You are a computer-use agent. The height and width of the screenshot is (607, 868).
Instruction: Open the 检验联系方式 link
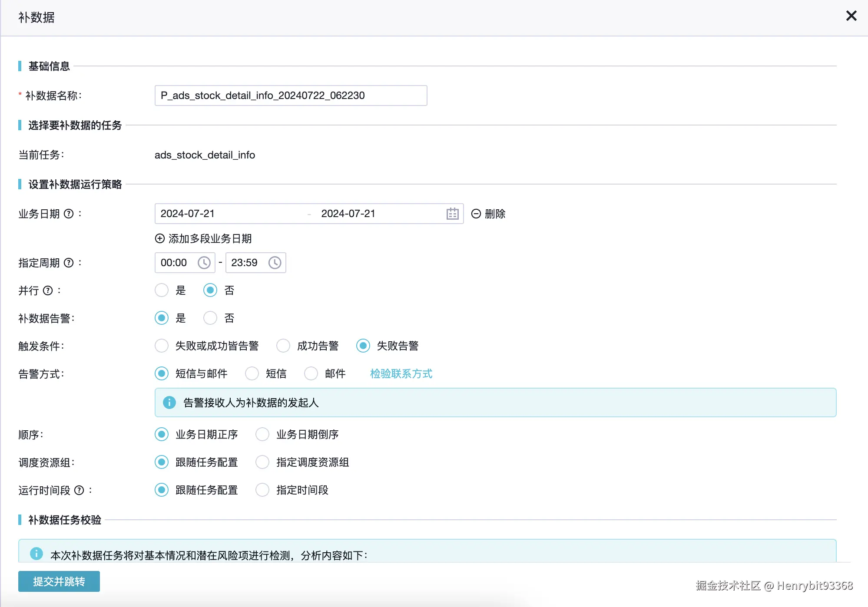click(401, 373)
